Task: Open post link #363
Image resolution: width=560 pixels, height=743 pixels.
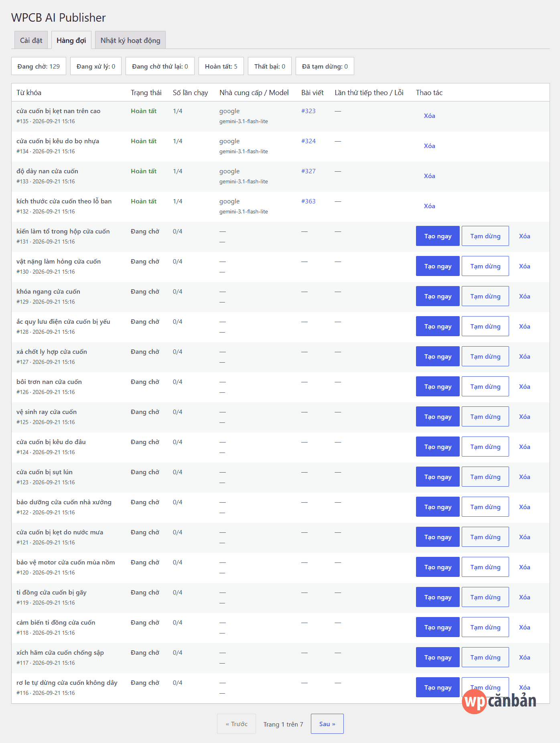Action: [308, 201]
